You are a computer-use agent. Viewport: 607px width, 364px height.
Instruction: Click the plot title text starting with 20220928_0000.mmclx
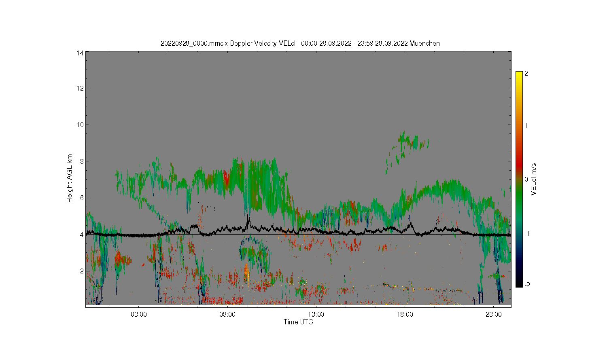tap(300, 44)
